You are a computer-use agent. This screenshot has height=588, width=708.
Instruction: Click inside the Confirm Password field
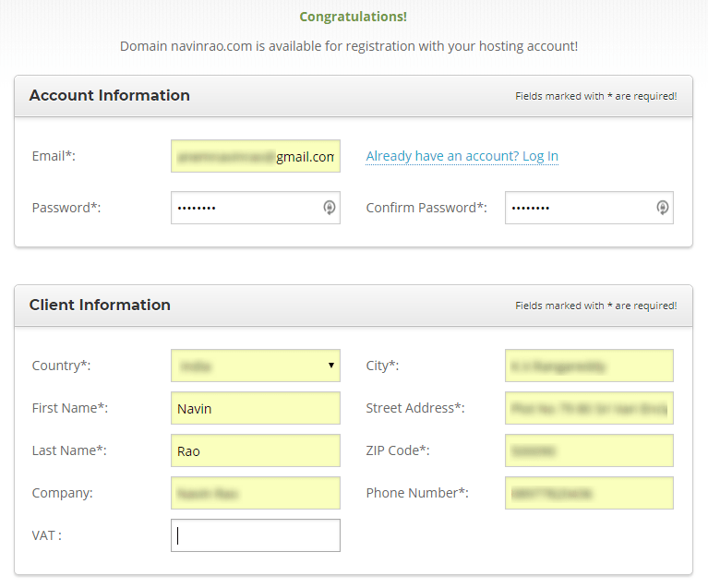click(589, 208)
